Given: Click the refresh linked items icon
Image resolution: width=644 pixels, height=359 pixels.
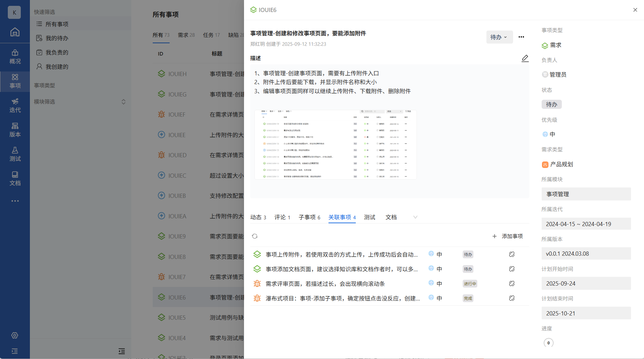Looking at the screenshot, I should (255, 236).
